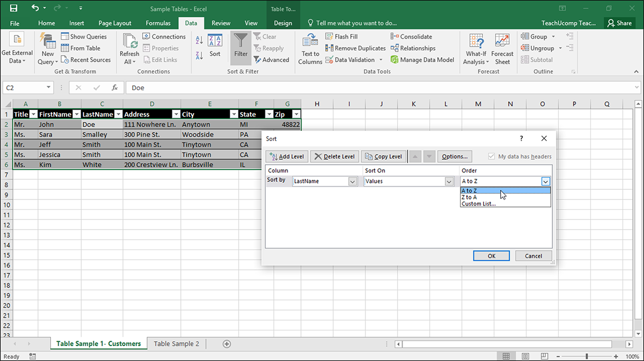This screenshot has width=644, height=361.
Task: Select the Flash Fill icon
Action: pos(341,36)
